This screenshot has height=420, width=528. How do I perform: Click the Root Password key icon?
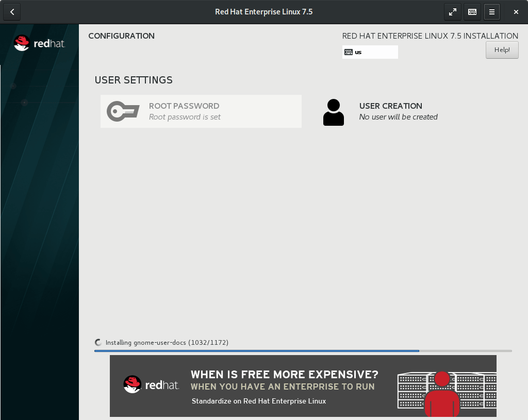click(x=123, y=111)
